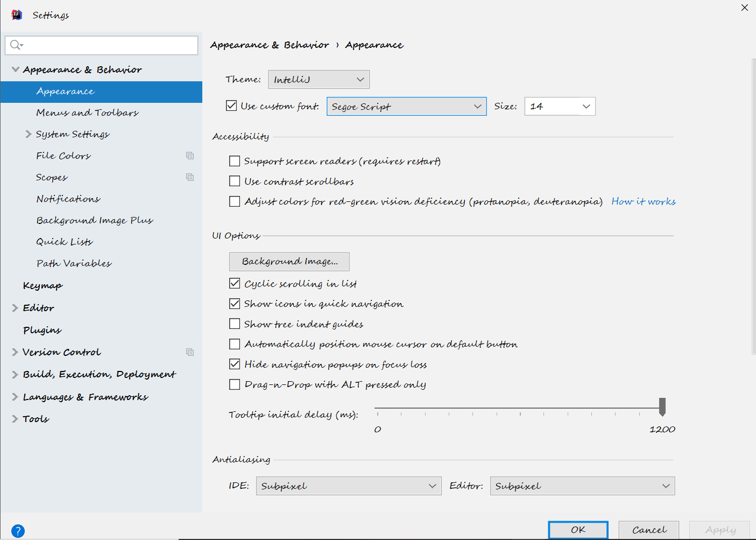Click the tooltip delay slider track midpoint
The width and height of the screenshot is (756, 540).
(x=520, y=408)
